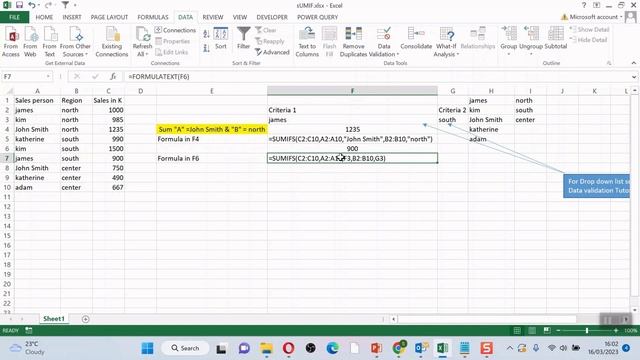Click the zoom out minus button
640x360 pixels.
558,330
